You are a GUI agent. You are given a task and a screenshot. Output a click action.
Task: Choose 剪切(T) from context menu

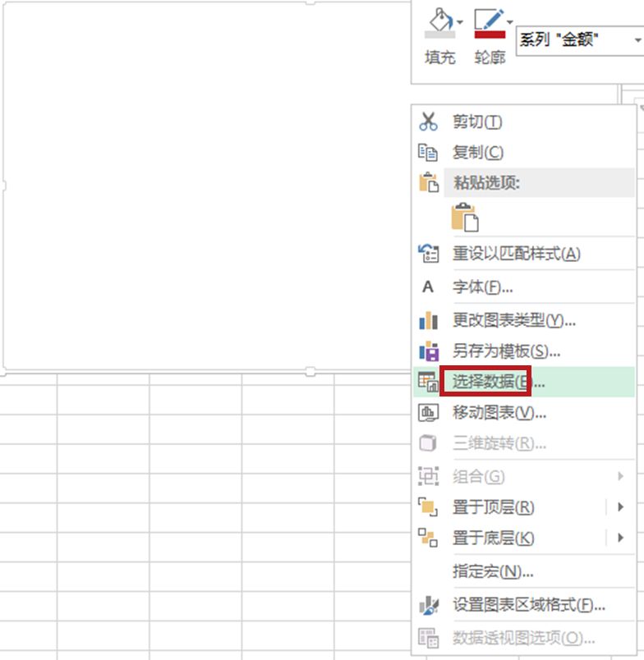(524, 121)
